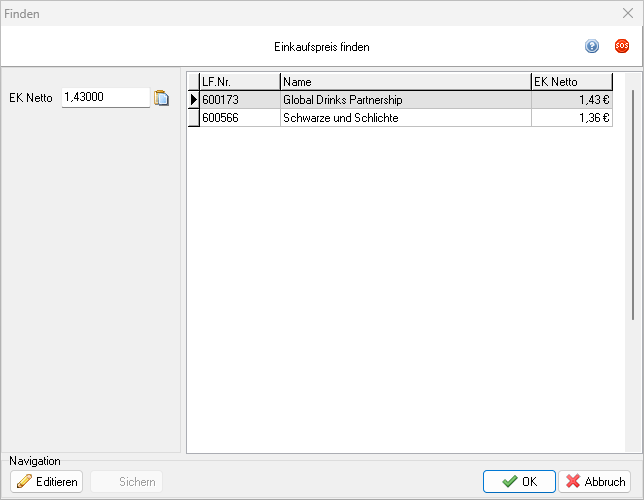Sort by the LF.Nr. column header
The height and width of the screenshot is (500, 644).
click(x=239, y=82)
